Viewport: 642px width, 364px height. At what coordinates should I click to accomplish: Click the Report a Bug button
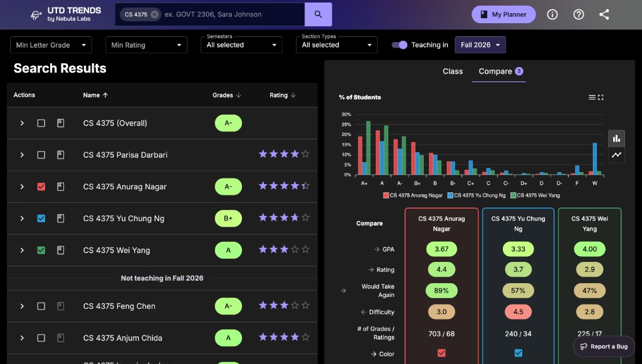604,346
